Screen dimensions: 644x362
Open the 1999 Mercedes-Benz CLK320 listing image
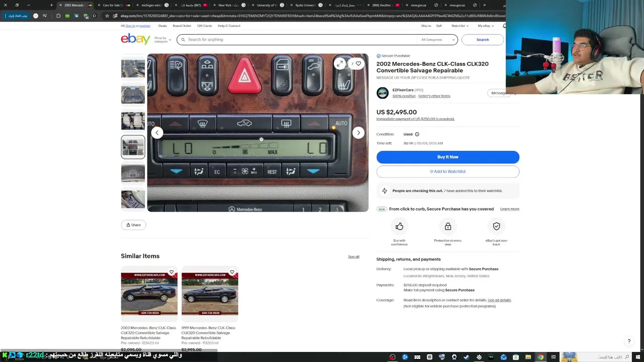pos(210,294)
